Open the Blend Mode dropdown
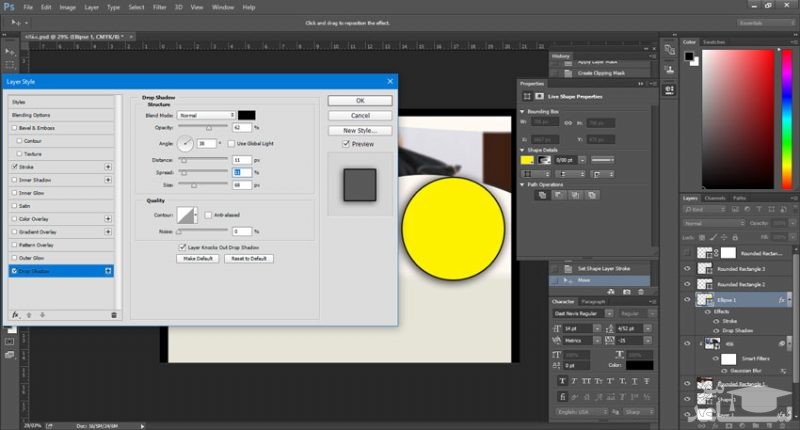Viewport: 800px width, 430px height. point(206,115)
